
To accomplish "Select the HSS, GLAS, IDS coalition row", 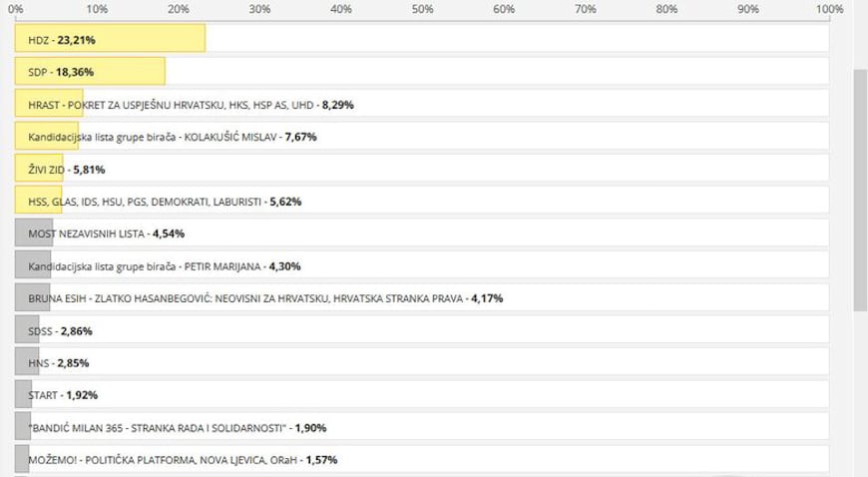I will (x=422, y=201).
